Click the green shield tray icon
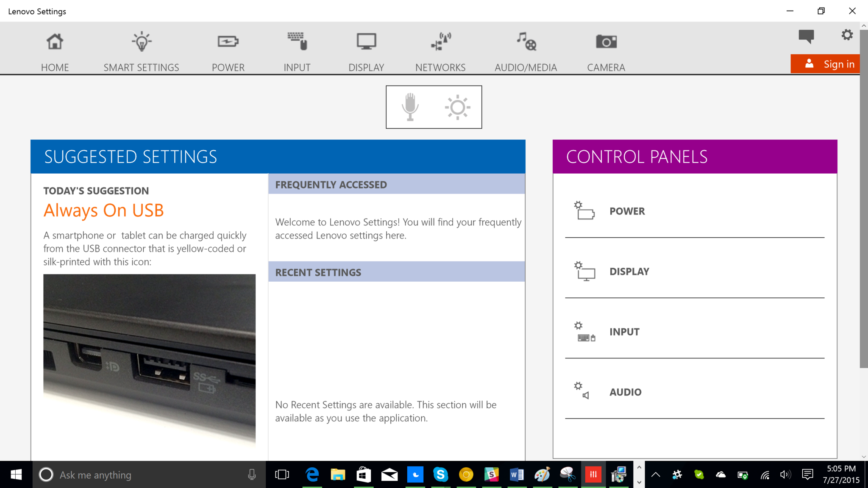 pos(699,475)
